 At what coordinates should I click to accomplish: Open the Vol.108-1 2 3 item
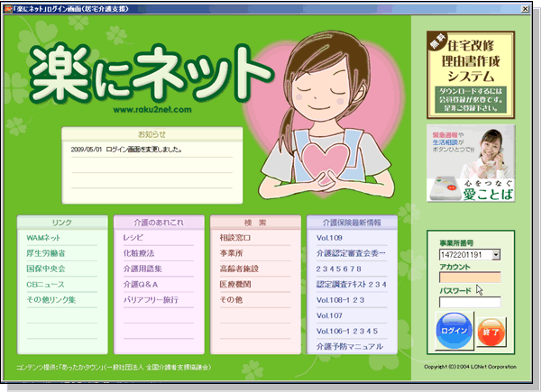(340, 300)
